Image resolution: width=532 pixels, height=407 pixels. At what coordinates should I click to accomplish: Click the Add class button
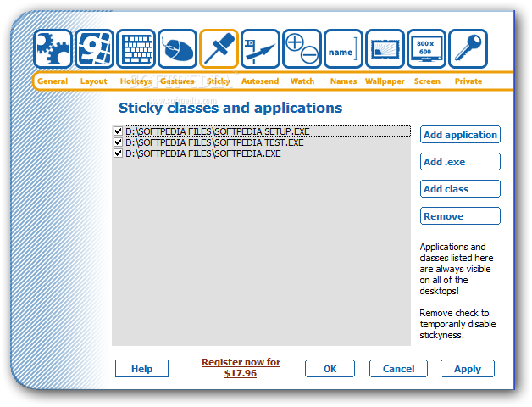(x=460, y=189)
